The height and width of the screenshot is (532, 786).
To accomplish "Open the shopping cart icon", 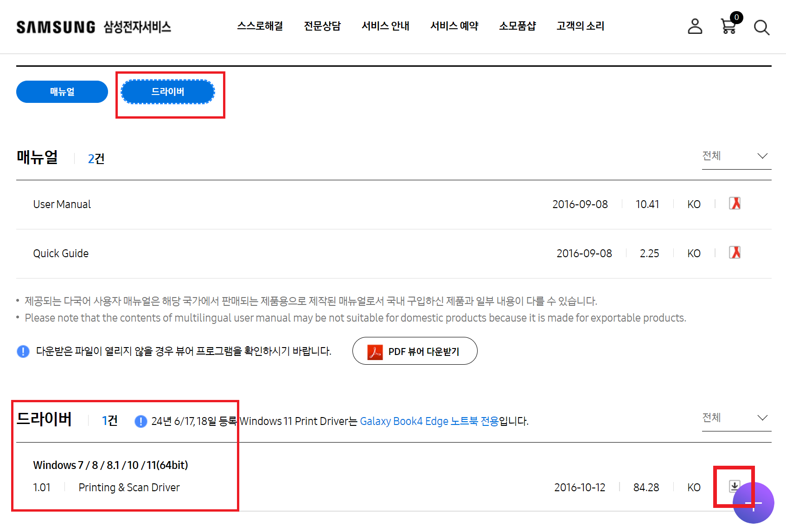I will [x=728, y=27].
